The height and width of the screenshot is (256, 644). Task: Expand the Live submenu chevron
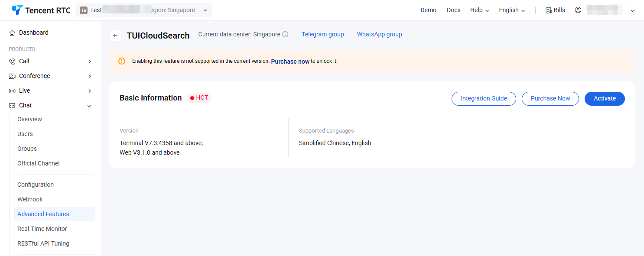point(90,91)
